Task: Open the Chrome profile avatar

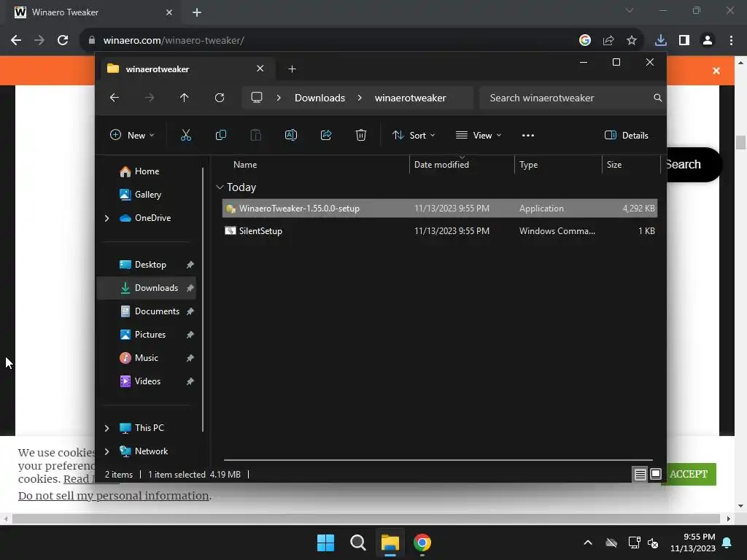Action: 708,41
